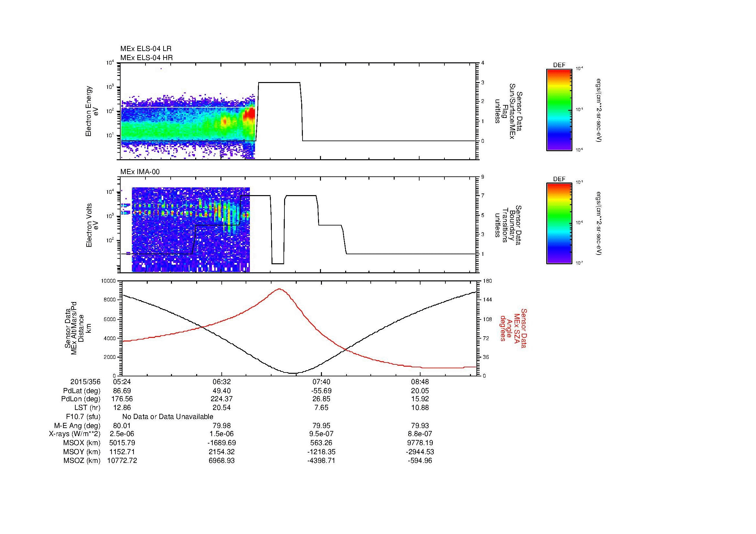Click the 'PdLat (deg)' row label
This screenshot has width=756, height=534.
click(82, 391)
